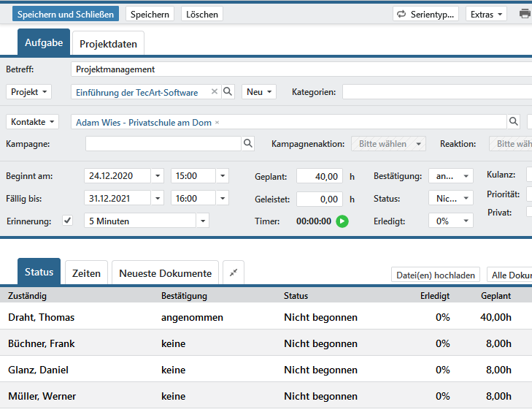The image size is (532, 415).
Task: Switch to the Aufgabe tab
Action: pos(44,42)
